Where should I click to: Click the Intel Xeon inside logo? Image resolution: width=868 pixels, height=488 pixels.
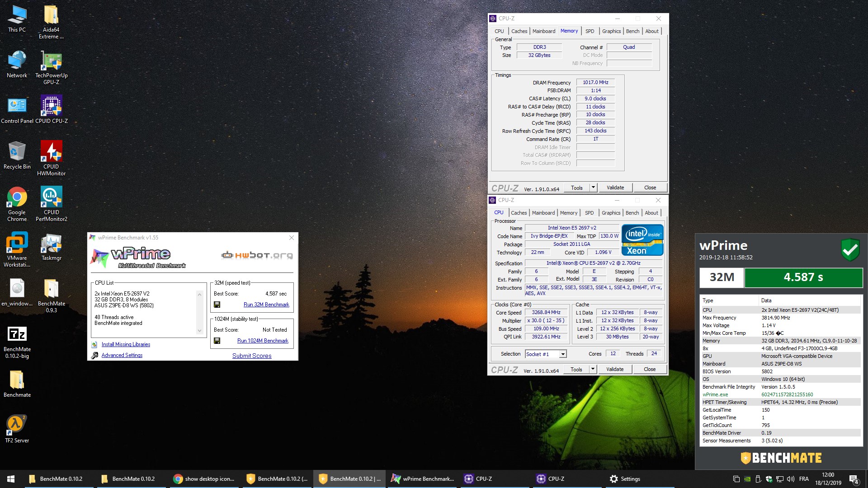[x=642, y=240]
